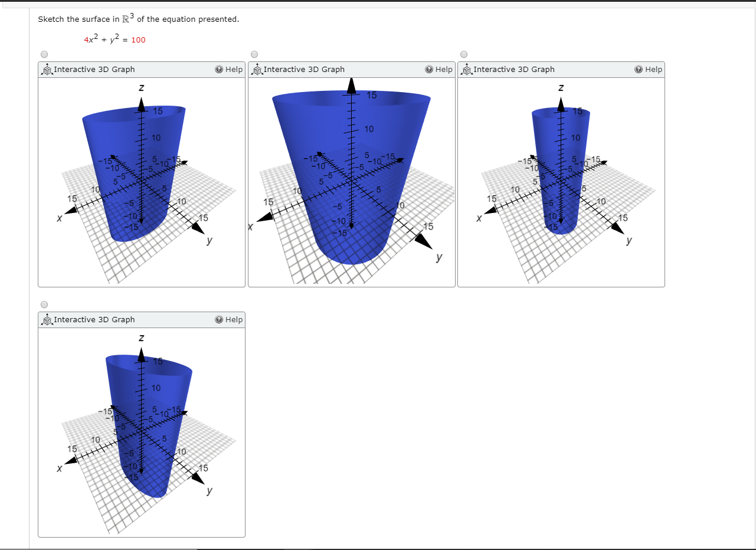Select the radio button for the second graph
Image resolution: width=756 pixels, height=550 pixels.
[254, 54]
